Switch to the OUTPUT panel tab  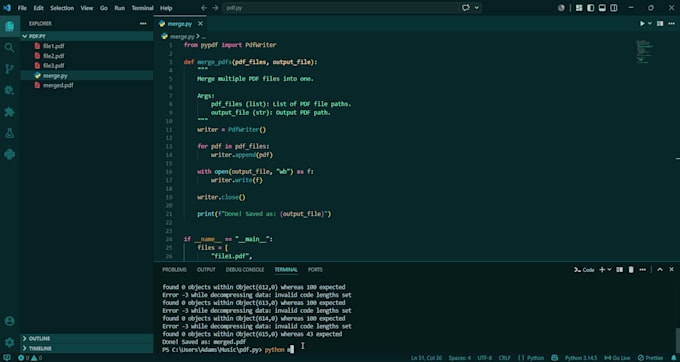[x=206, y=270]
